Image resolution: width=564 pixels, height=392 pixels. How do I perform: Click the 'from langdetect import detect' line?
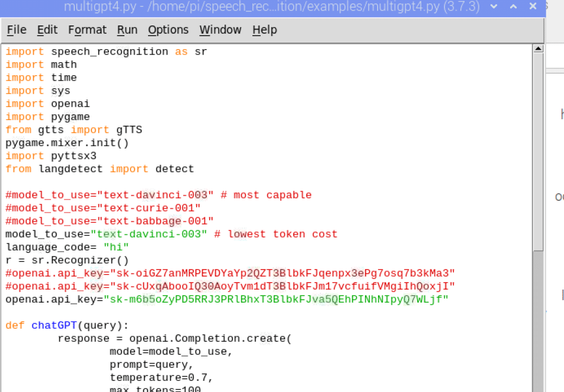pyautogui.click(x=100, y=169)
